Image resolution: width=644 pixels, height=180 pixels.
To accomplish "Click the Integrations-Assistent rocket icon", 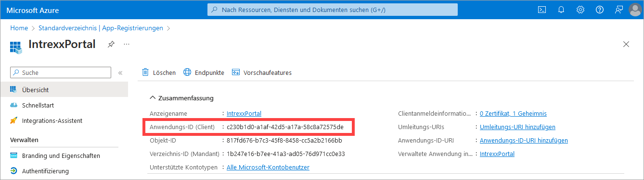I will [13, 120].
